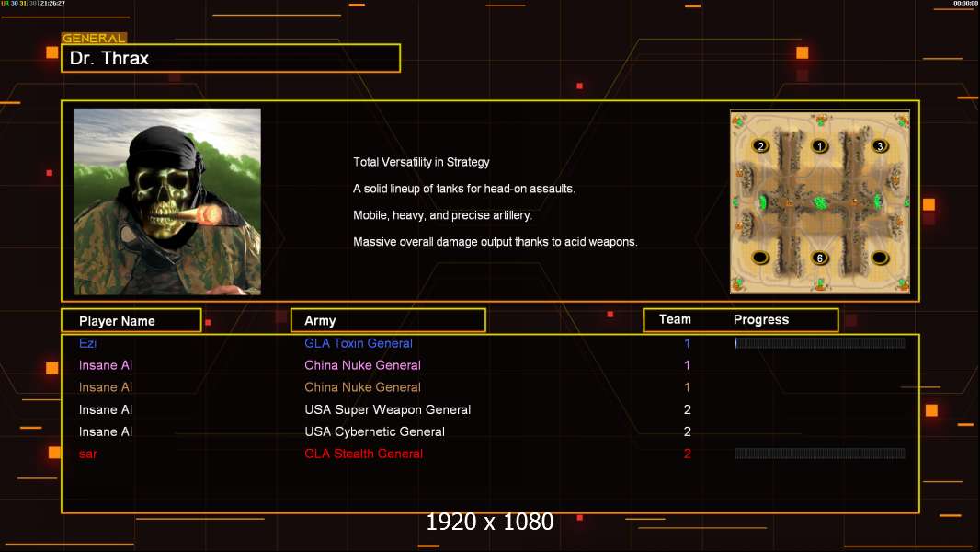This screenshot has height=552, width=980.
Task: Select the Dr. Thrax general name box
Action: coord(231,58)
